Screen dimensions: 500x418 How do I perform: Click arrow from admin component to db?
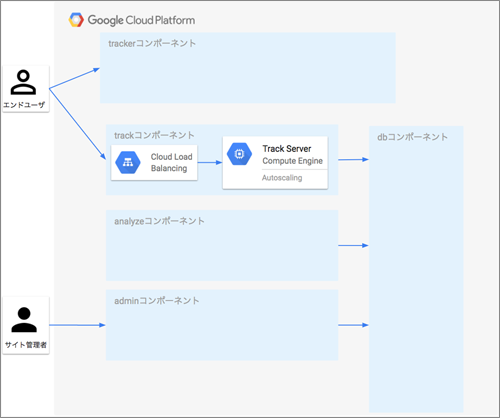(353, 325)
